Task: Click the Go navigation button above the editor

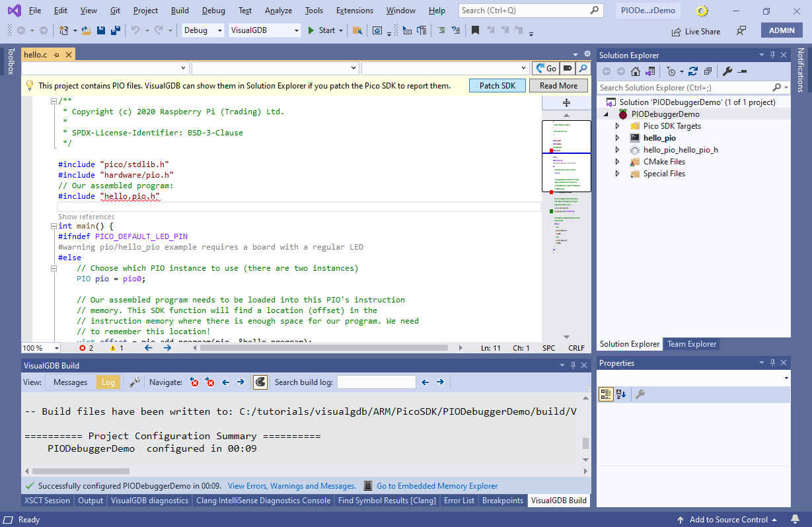Action: click(x=546, y=68)
